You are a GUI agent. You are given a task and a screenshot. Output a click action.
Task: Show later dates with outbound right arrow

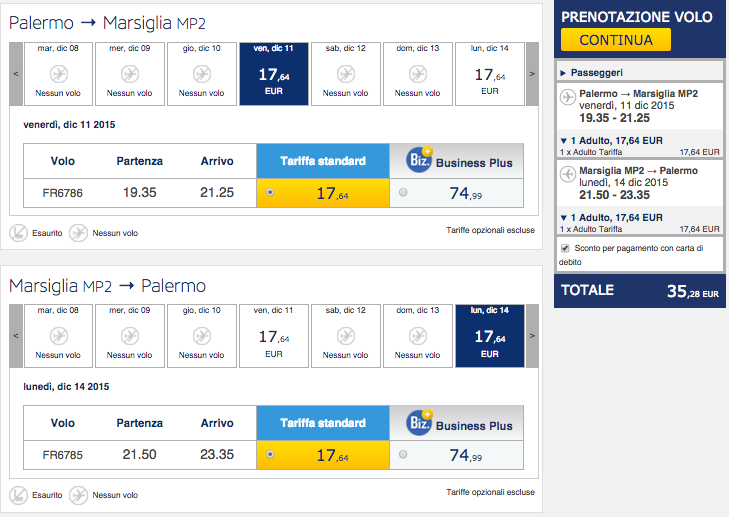(532, 74)
